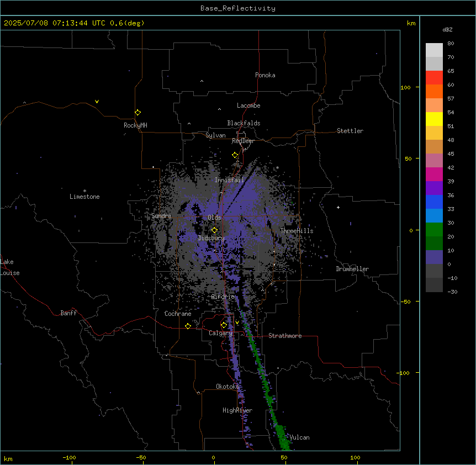Pick the bright green 20-30 dBZ legend color
The image size is (476, 465).
434,230
